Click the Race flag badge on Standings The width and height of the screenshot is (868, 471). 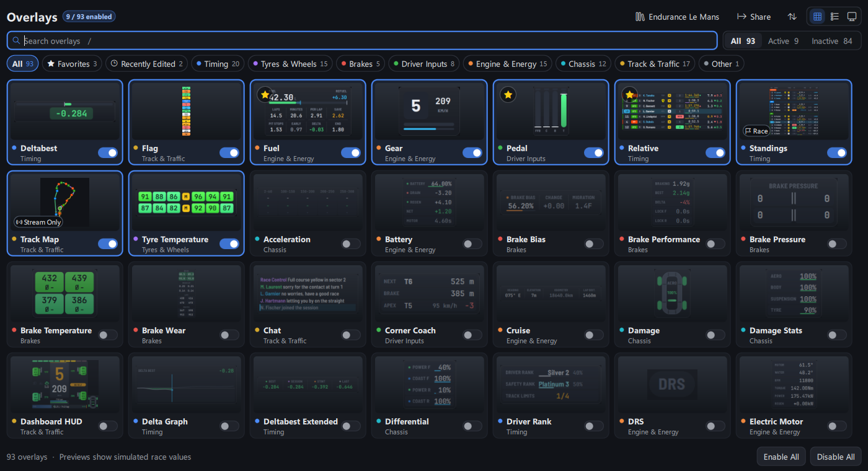pos(756,131)
